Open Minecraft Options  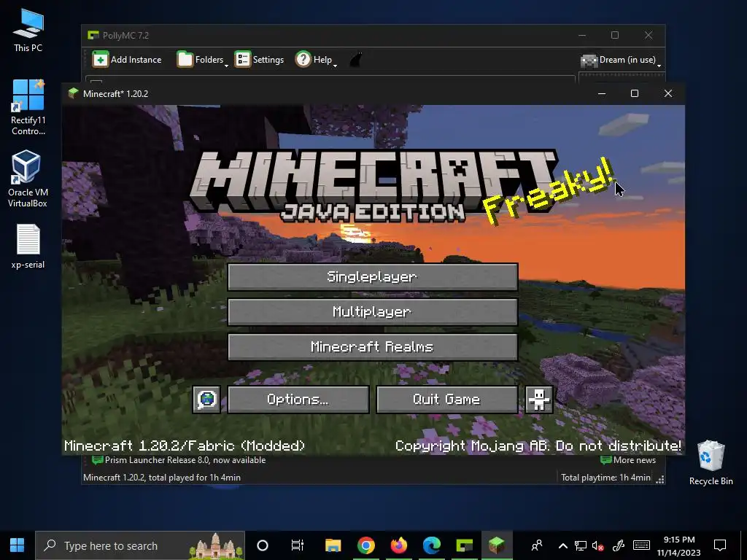[x=298, y=400]
